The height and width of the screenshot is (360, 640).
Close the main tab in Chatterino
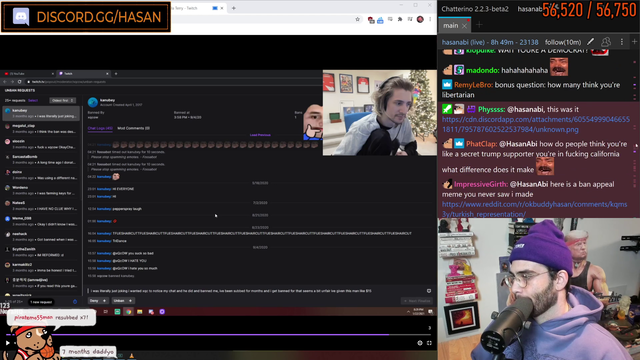[x=464, y=26]
